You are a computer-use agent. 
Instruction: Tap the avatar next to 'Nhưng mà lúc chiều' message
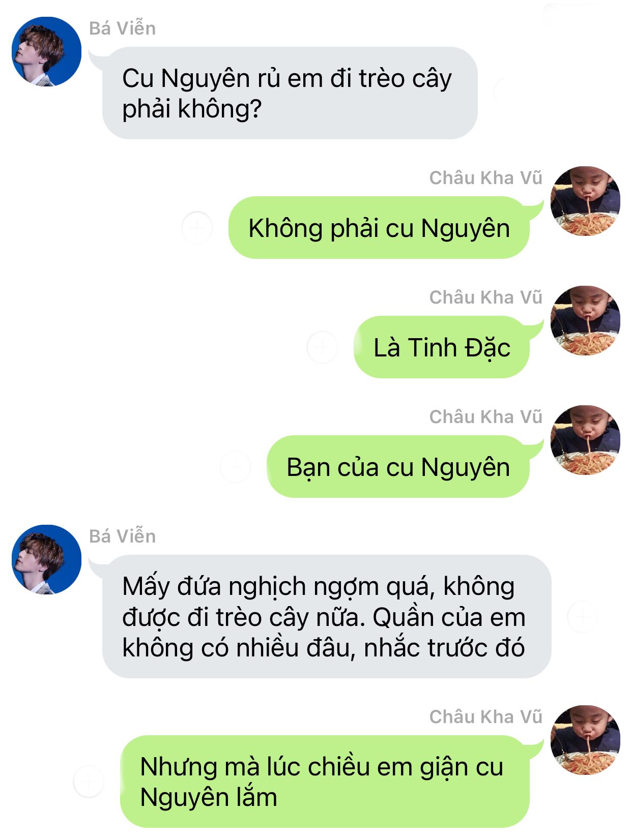point(585,740)
